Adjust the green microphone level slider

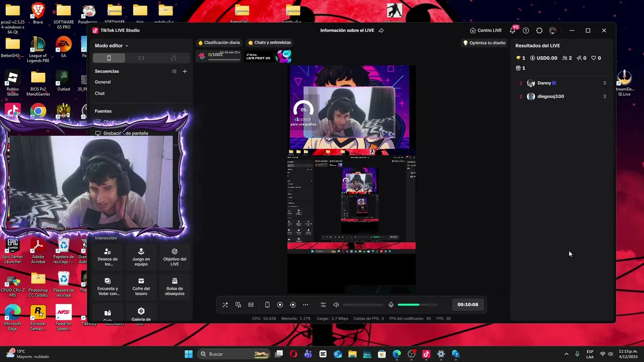pyautogui.click(x=418, y=305)
